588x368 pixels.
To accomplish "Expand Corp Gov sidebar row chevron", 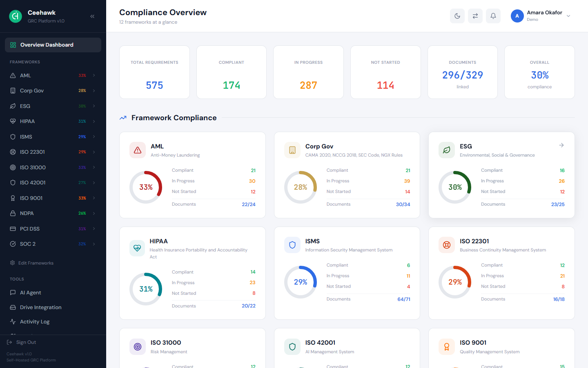I will pyautogui.click(x=94, y=91).
